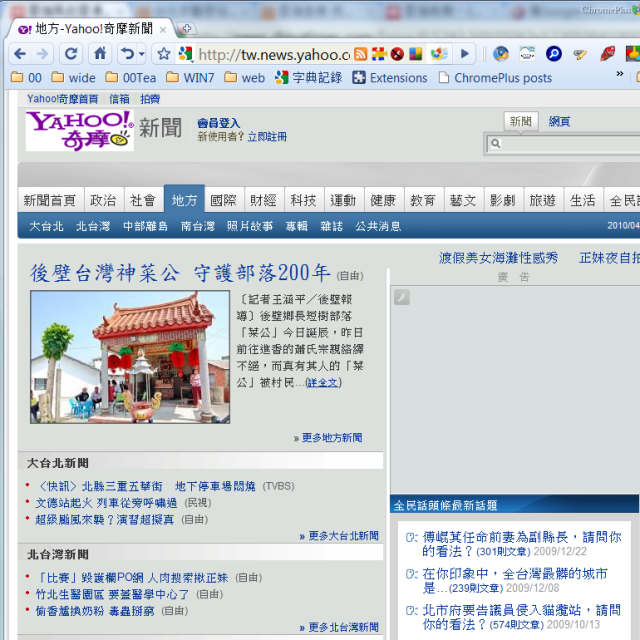Open the 財經 navigation tab
640x640 pixels.
click(x=263, y=200)
